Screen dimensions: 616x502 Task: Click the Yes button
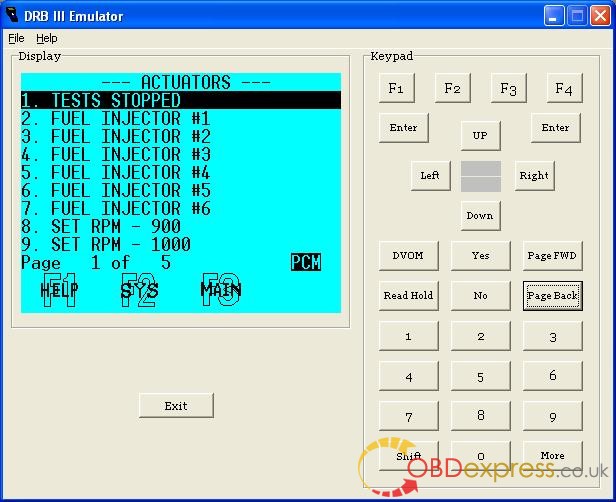481,256
